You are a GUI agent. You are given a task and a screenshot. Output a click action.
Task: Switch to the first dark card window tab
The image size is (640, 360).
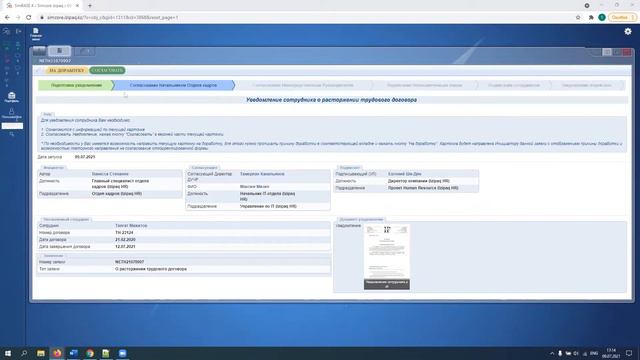[39, 51]
